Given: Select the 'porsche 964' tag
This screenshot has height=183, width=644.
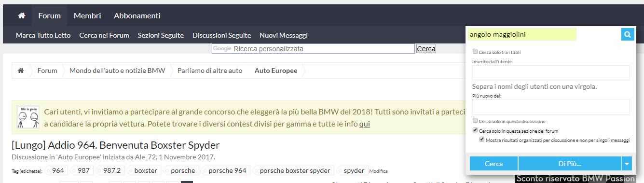Looking at the screenshot, I should pos(227,170).
